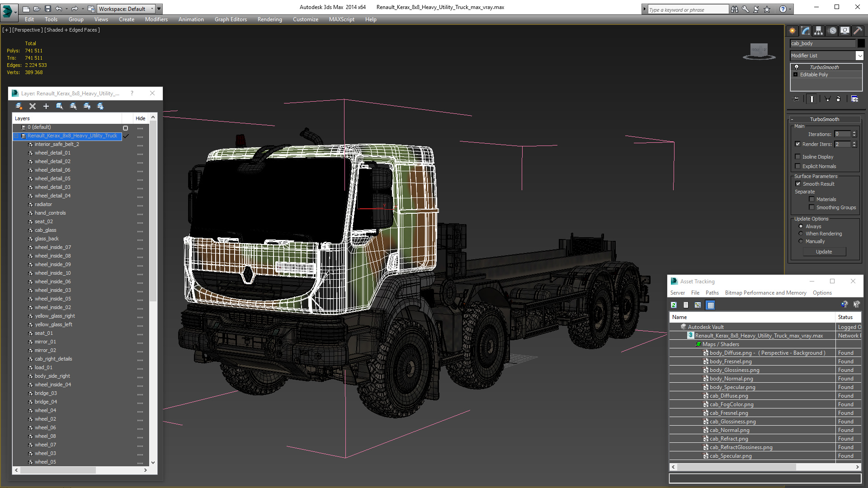The width and height of the screenshot is (868, 488).
Task: Click the Shaded + Edged Faces viewport label
Action: 72,30
